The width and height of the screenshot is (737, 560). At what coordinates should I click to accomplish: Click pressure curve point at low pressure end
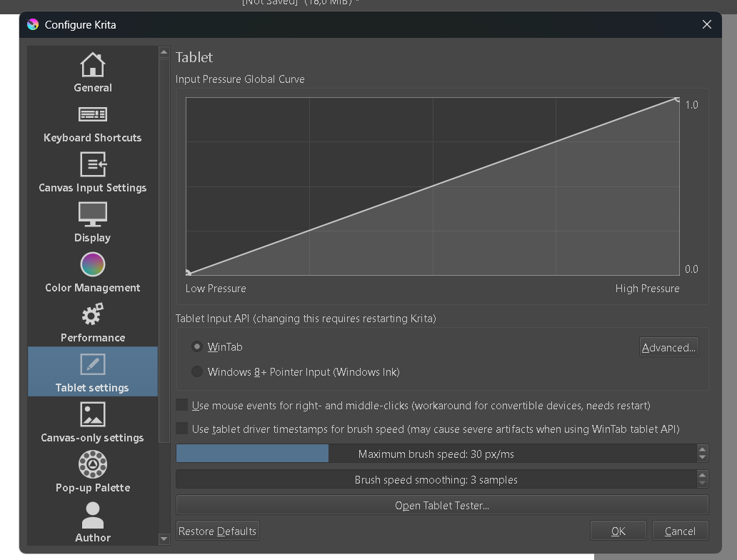(188, 273)
